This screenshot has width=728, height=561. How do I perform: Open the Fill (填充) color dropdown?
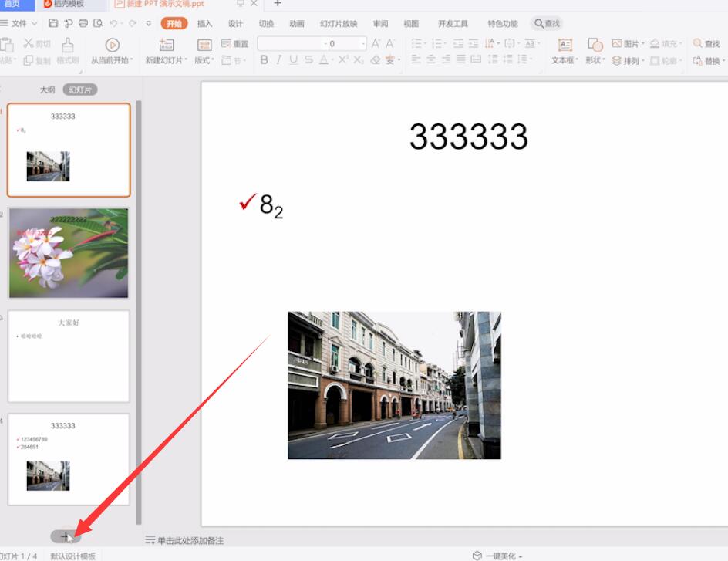click(666, 44)
